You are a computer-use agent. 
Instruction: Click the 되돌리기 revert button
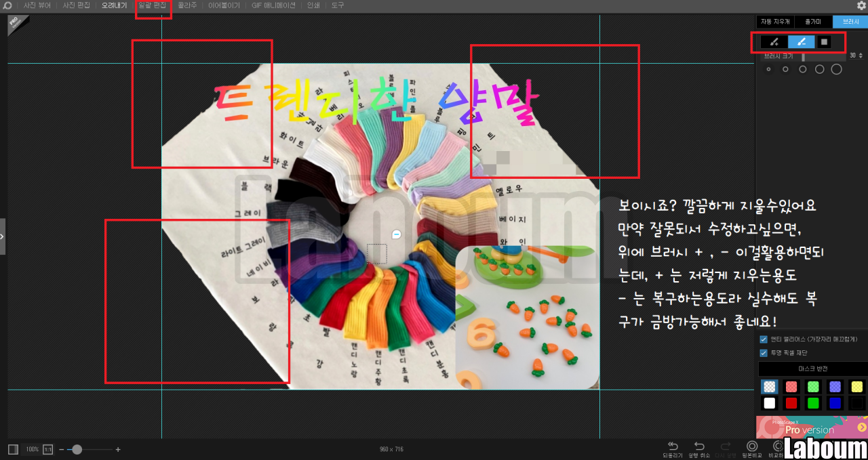tap(673, 449)
